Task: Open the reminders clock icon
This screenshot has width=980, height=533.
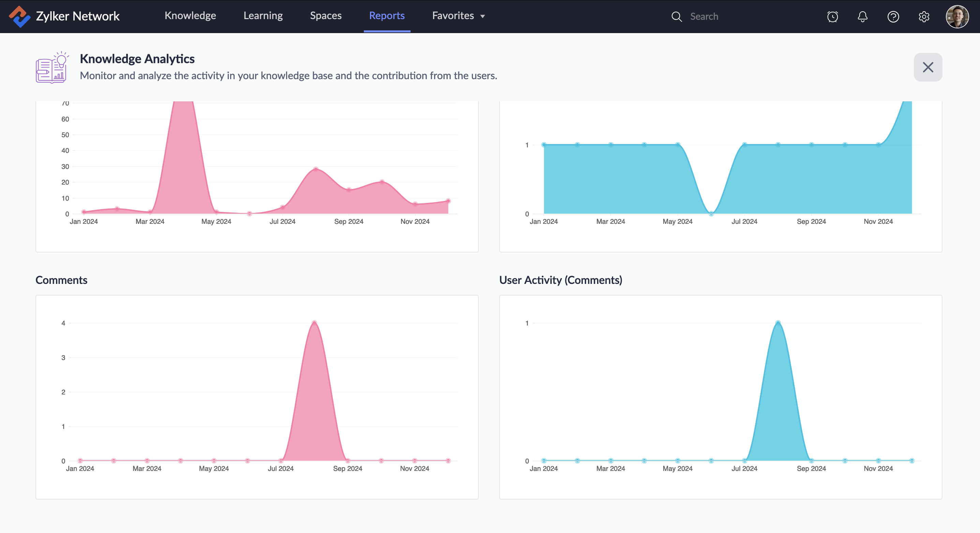Action: pos(832,16)
